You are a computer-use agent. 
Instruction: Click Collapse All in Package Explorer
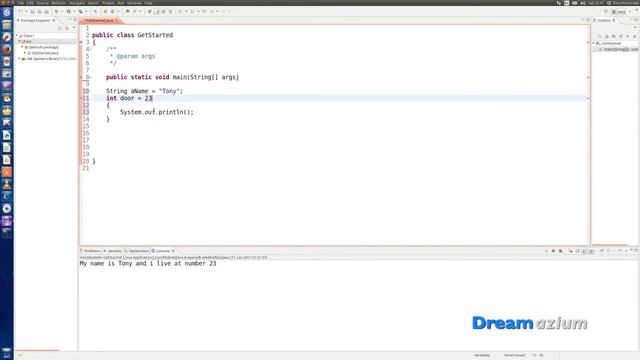coord(60,29)
